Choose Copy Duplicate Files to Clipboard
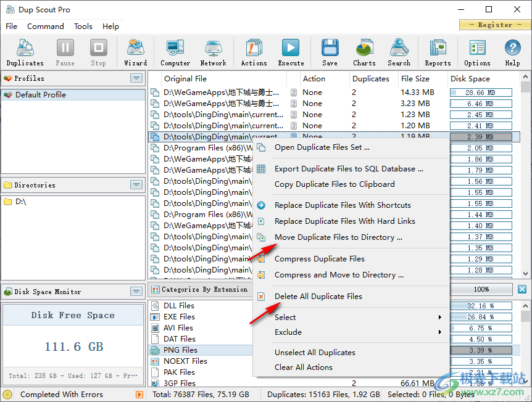 point(351,184)
